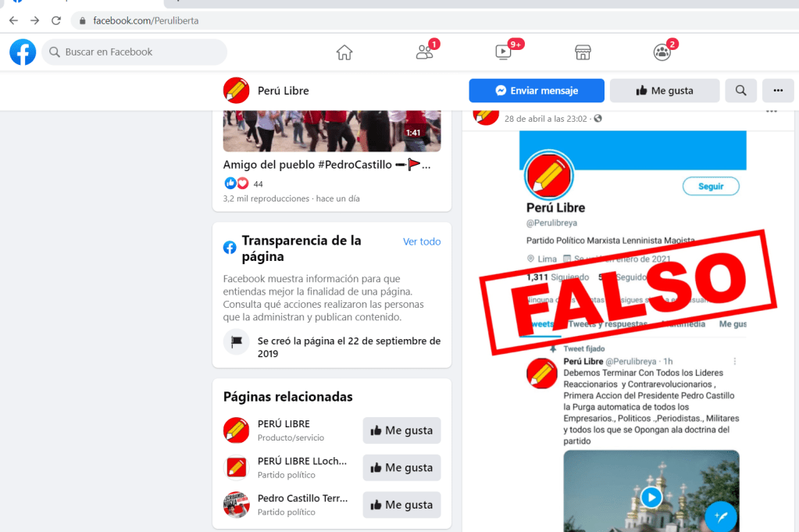This screenshot has height=532, width=799.
Task: Open the Watch video icon
Action: (x=504, y=52)
